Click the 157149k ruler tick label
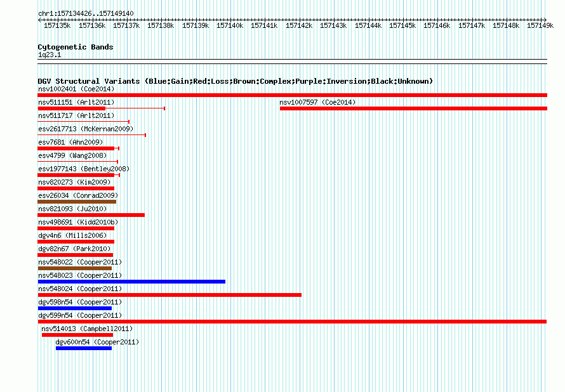The width and height of the screenshot is (565, 392). coord(540,25)
